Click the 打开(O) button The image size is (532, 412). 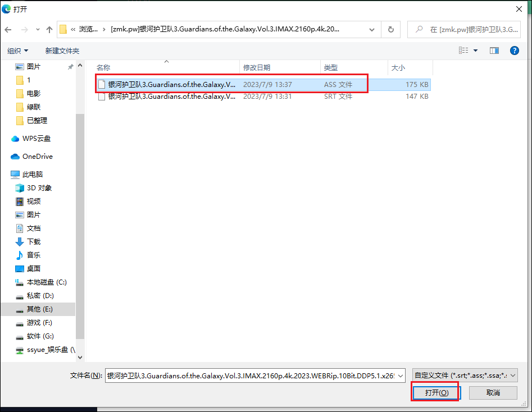coord(436,392)
